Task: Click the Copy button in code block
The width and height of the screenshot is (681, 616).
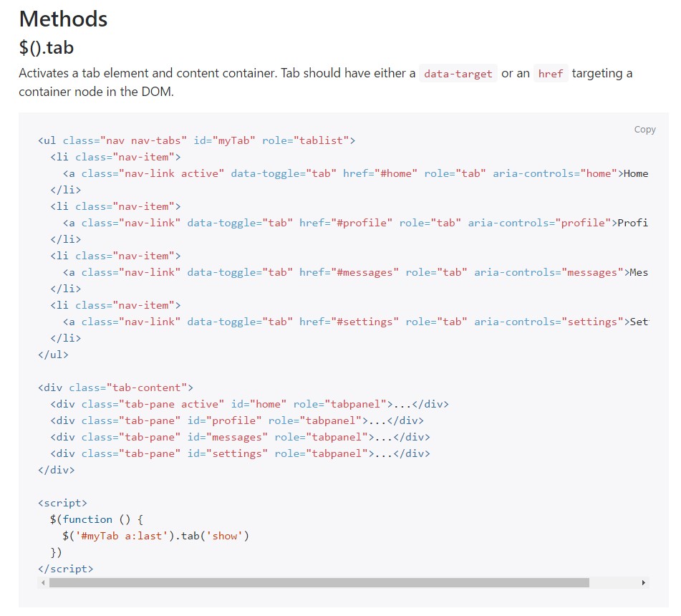Action: coord(644,130)
